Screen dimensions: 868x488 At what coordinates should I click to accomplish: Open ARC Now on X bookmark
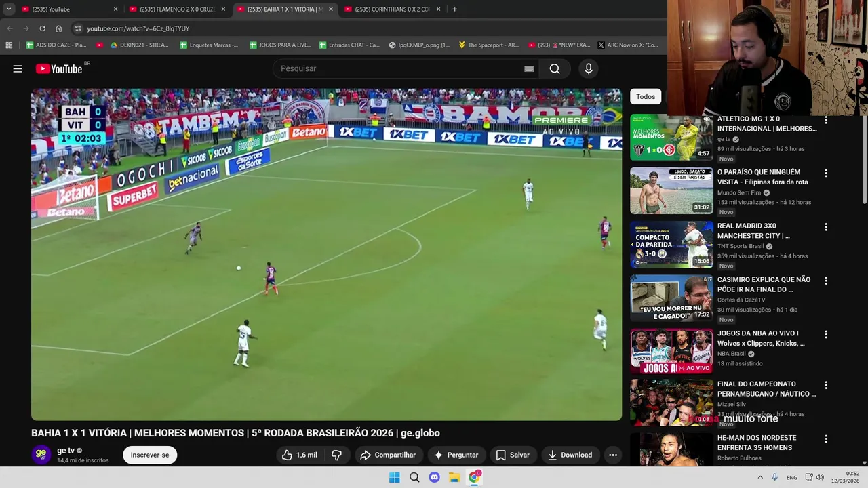(627, 45)
